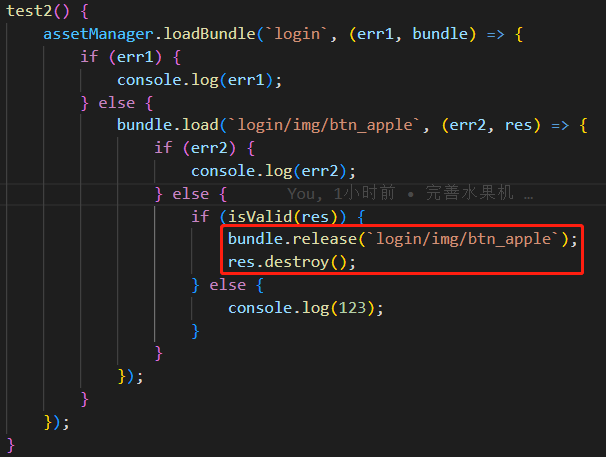Viewport: 606px width, 457px height.
Task: Click the GitLens blame annotation 'You, 1小时前'
Action: [341, 193]
